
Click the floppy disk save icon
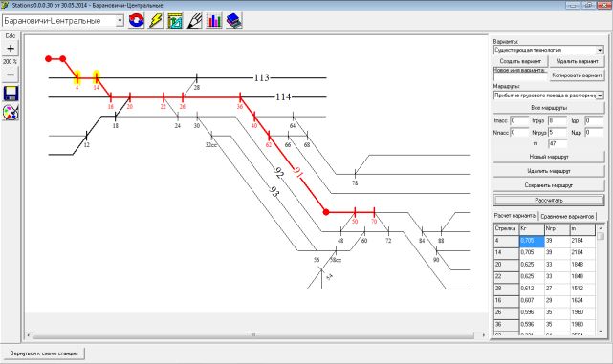(x=11, y=94)
